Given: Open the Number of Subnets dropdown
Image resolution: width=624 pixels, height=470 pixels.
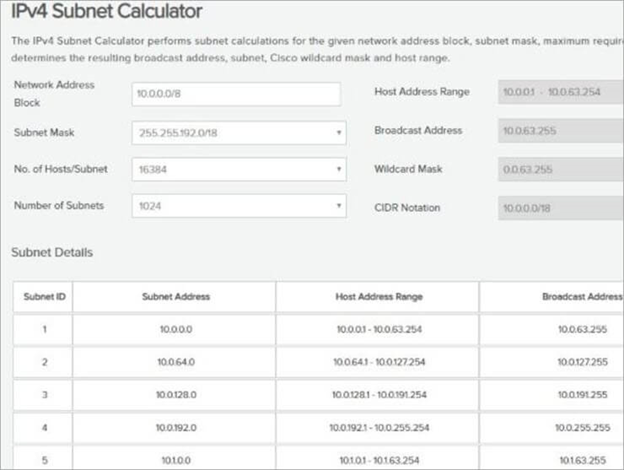Looking at the screenshot, I should (x=238, y=206).
